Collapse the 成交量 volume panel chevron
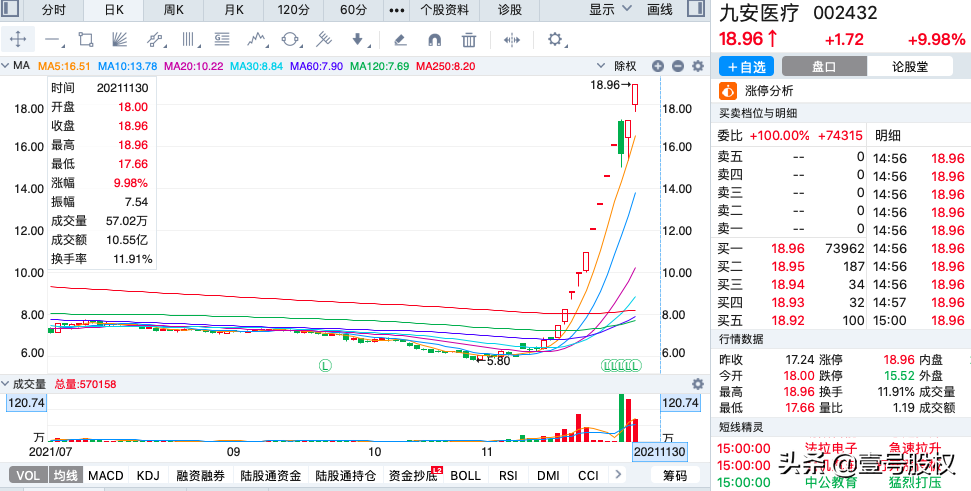Screen dimensions: 971x491 pos(6,384)
